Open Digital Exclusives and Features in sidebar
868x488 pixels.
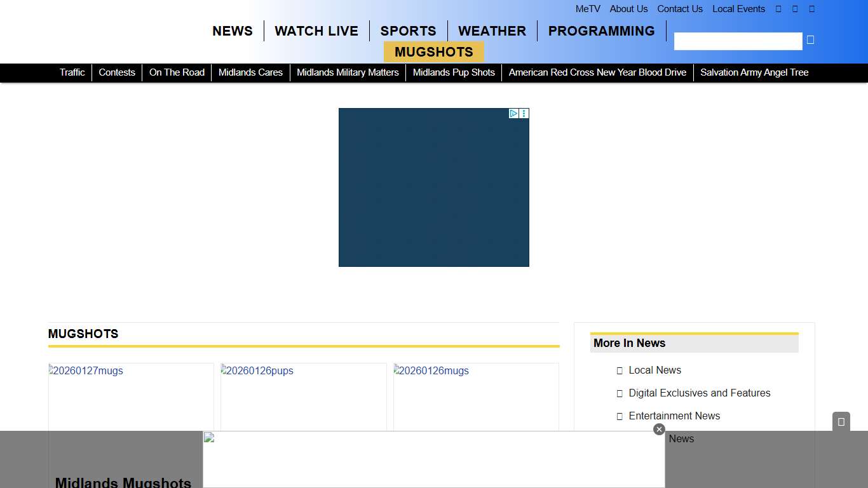click(699, 393)
